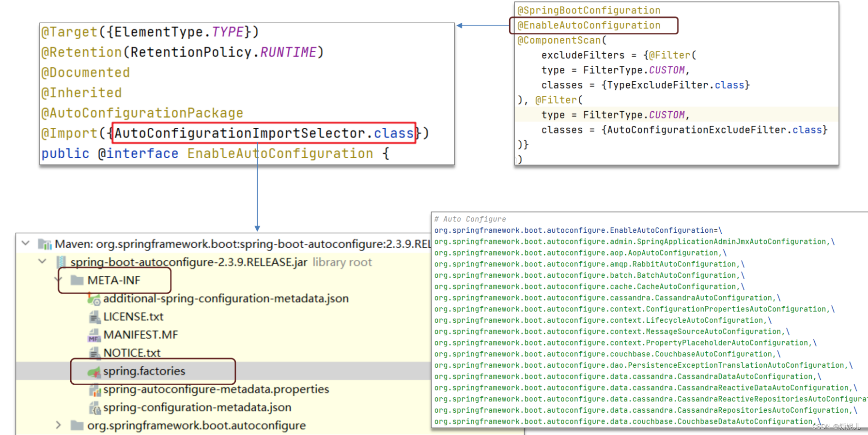Click the jar archive icon

[x=62, y=262]
